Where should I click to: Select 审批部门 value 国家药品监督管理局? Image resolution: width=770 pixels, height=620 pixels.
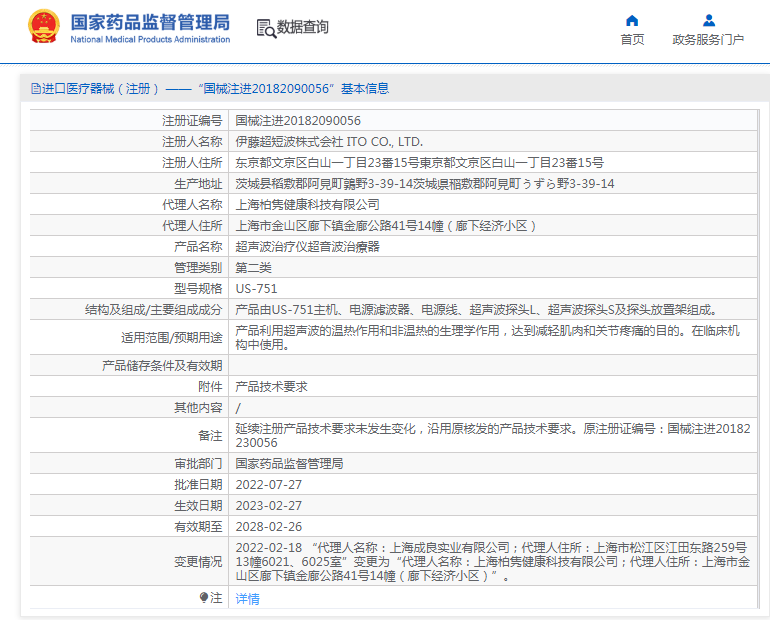coord(289,464)
